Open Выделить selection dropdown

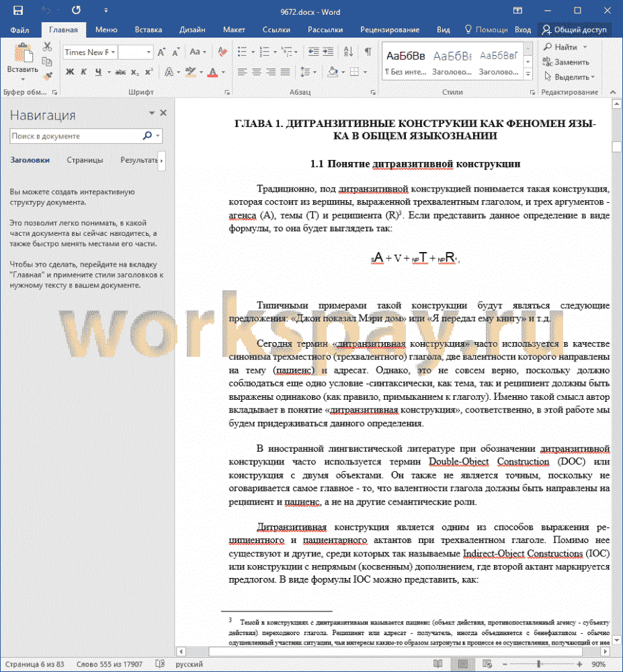click(x=569, y=77)
